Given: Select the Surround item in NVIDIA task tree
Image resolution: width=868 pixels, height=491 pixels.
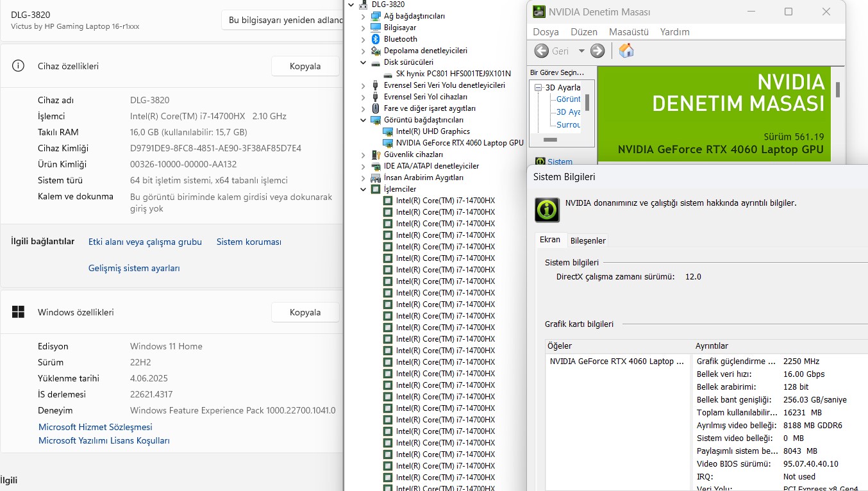Looking at the screenshot, I should [569, 124].
